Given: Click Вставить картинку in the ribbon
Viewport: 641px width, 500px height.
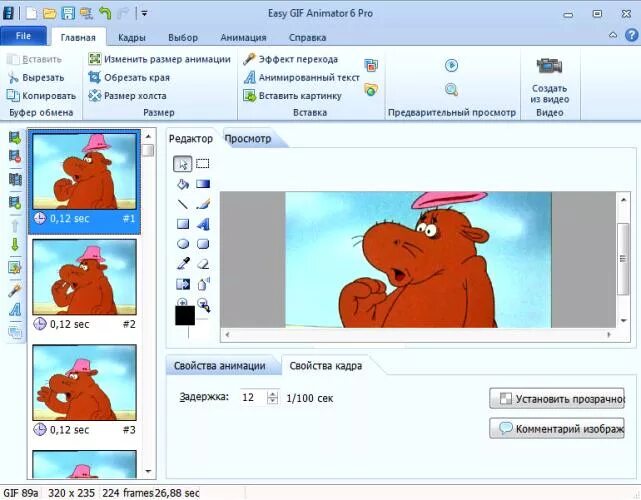Looking at the screenshot, I should coord(292,96).
